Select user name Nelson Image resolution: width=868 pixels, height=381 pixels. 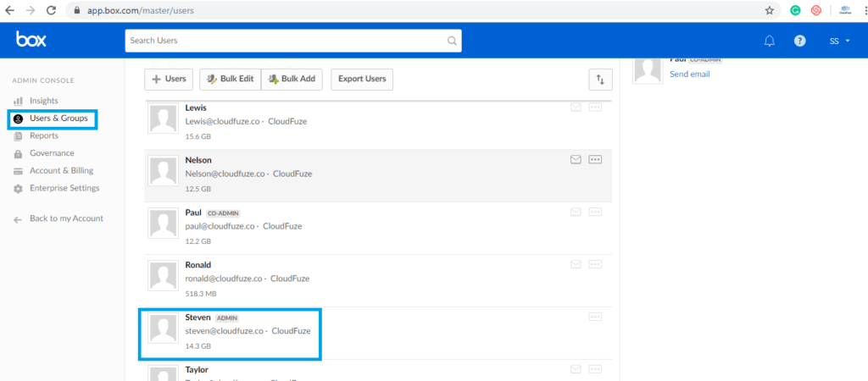click(198, 160)
